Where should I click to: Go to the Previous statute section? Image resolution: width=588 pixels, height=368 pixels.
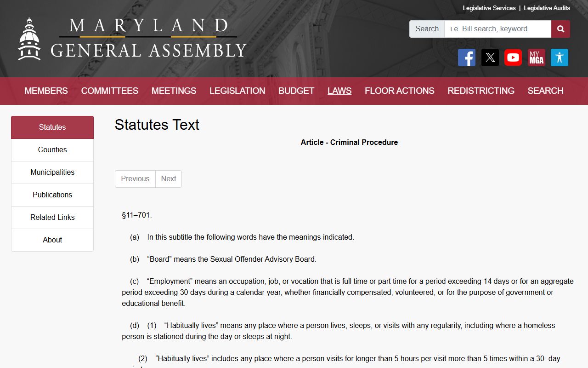point(135,179)
